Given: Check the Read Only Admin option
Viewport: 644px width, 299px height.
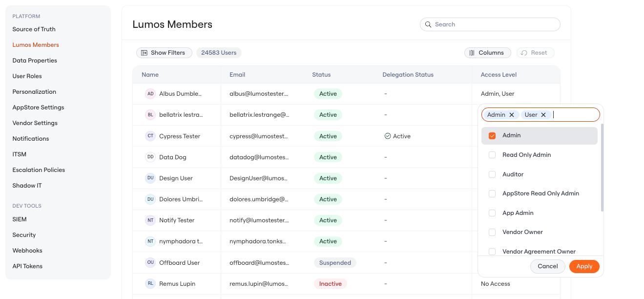Looking at the screenshot, I should click(x=492, y=155).
